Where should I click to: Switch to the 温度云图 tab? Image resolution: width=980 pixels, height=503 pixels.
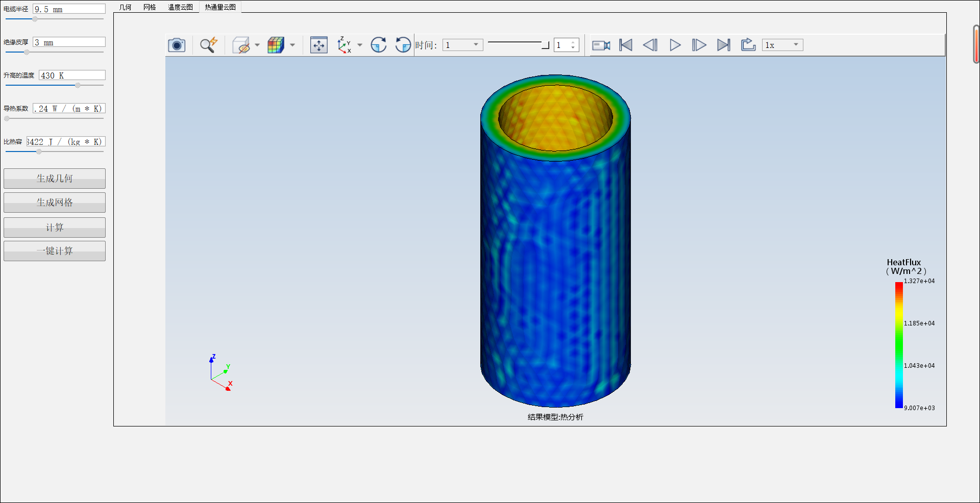click(181, 7)
